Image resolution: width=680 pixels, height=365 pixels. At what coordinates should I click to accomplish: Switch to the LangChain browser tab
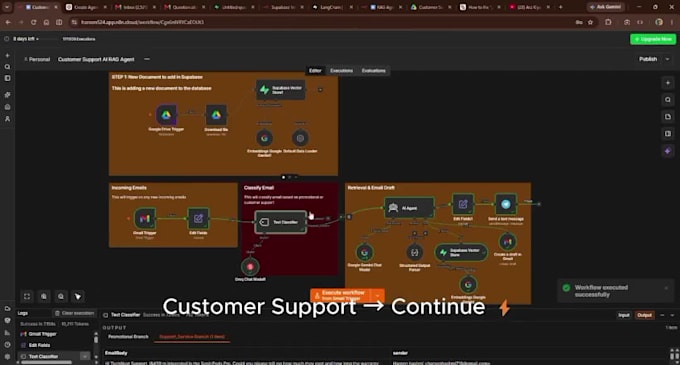[x=332, y=7]
